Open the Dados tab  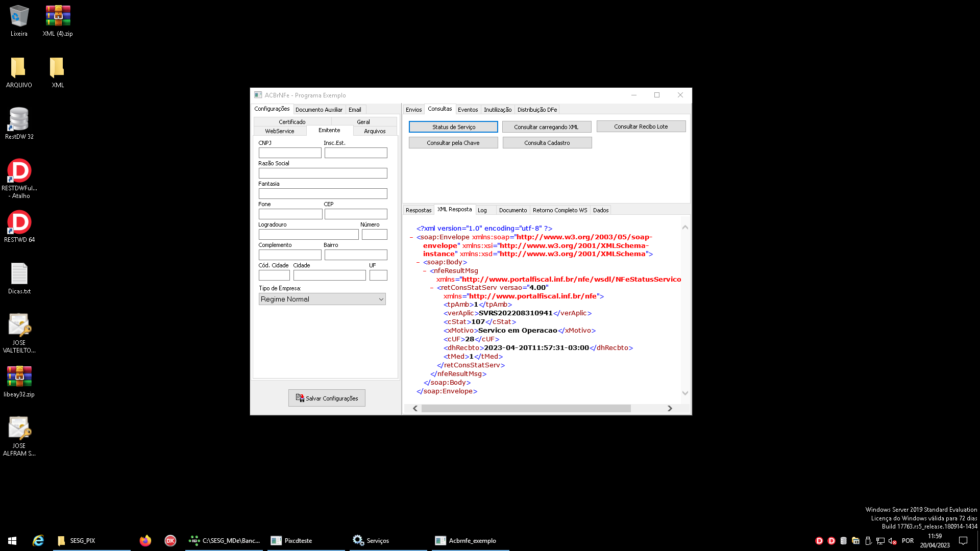[x=601, y=210]
